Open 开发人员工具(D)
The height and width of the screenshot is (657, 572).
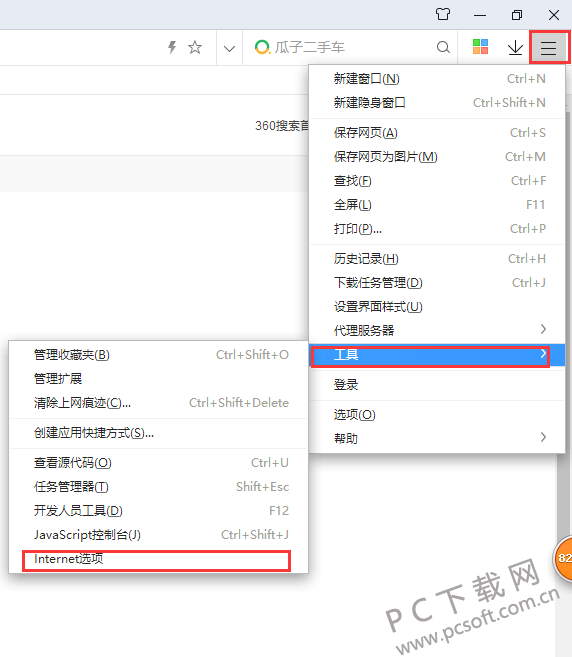158,511
